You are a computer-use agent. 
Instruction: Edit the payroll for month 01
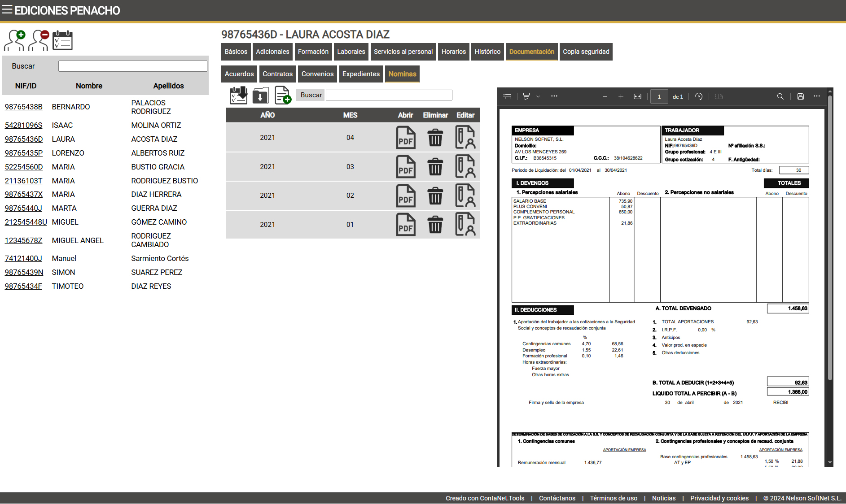point(465,224)
